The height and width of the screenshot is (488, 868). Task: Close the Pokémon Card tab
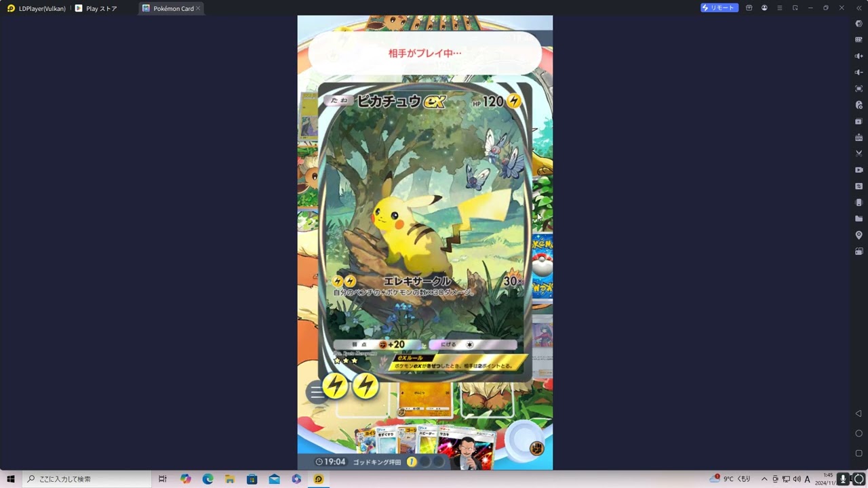pos(198,8)
